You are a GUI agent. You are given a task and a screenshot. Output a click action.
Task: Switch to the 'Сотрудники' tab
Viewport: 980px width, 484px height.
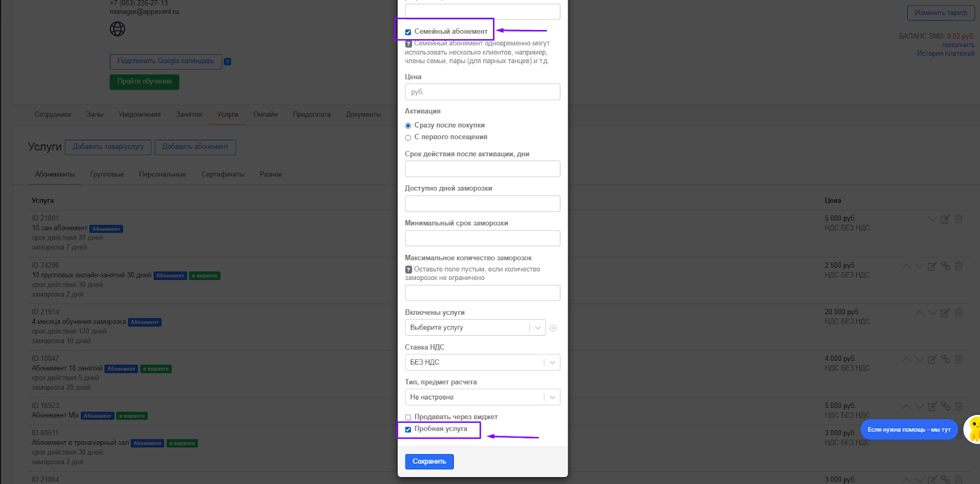[53, 115]
